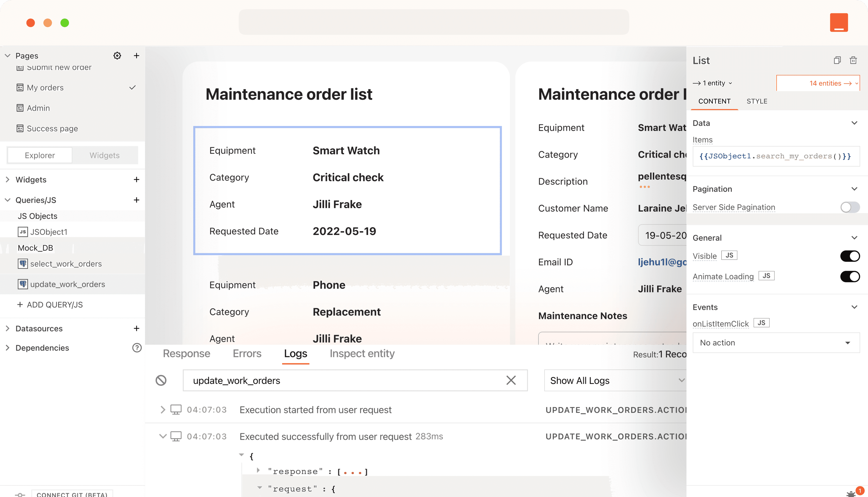Add a new page with the plus icon

pyautogui.click(x=137, y=55)
